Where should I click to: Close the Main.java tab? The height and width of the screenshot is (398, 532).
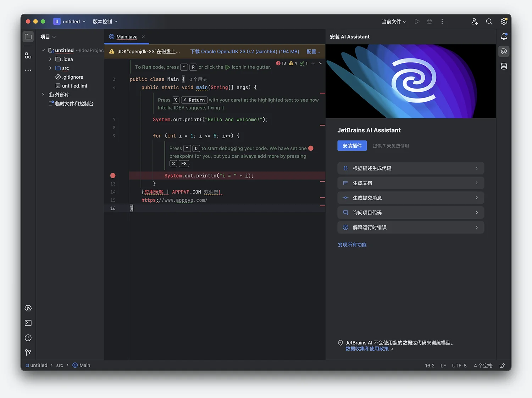click(x=143, y=37)
